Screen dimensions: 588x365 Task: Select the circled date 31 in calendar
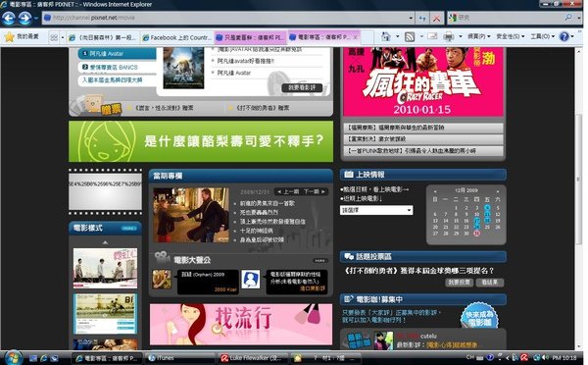tap(476, 234)
